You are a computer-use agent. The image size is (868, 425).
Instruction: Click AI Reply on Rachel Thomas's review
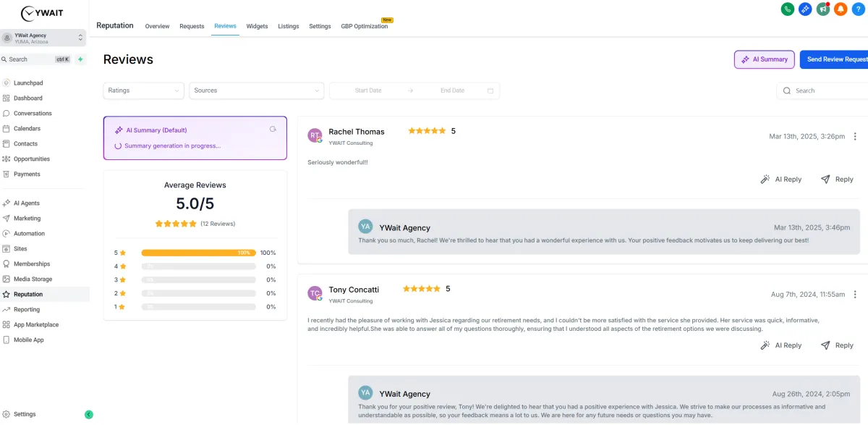point(781,179)
